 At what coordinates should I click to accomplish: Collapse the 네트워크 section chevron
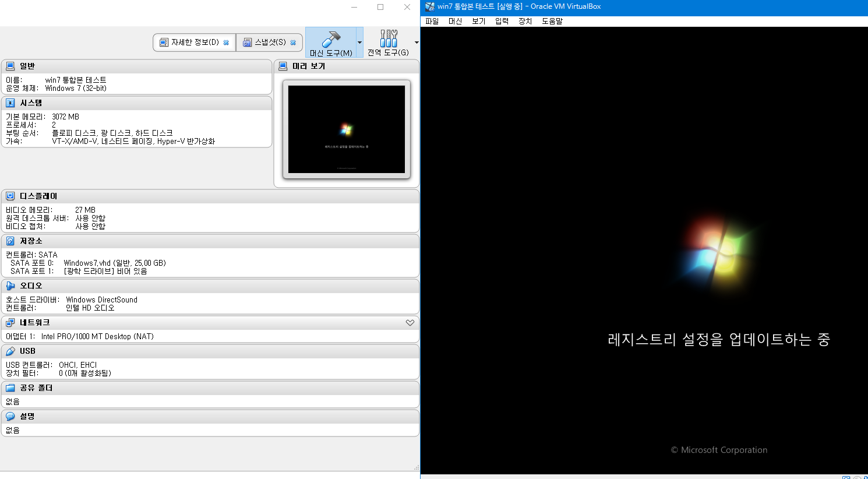410,322
